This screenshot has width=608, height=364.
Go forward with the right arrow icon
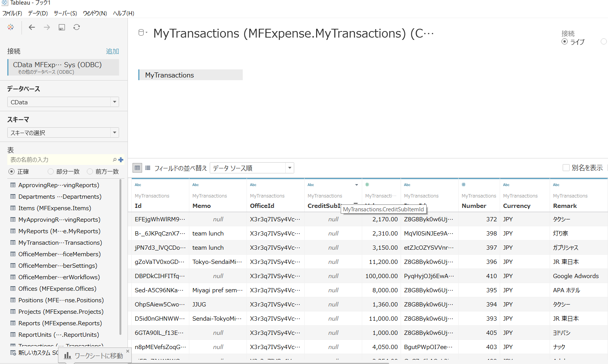click(x=47, y=27)
